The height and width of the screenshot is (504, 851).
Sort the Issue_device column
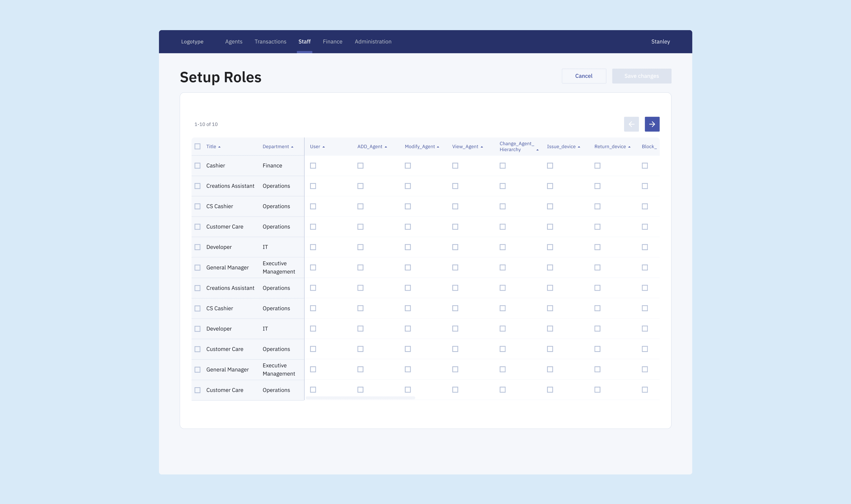[579, 147]
